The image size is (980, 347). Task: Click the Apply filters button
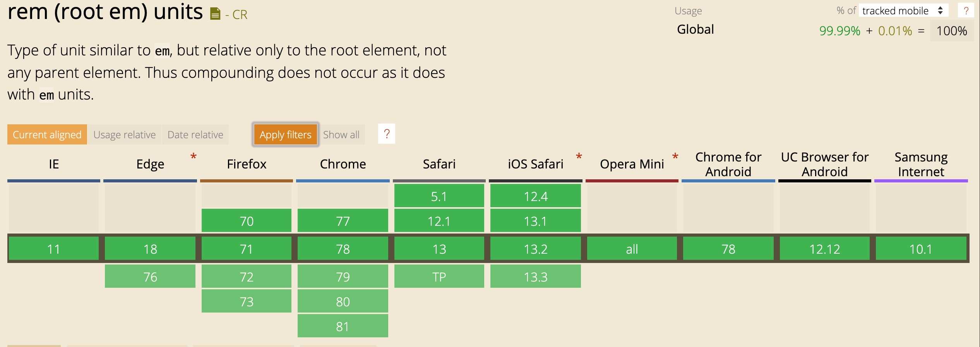point(286,134)
